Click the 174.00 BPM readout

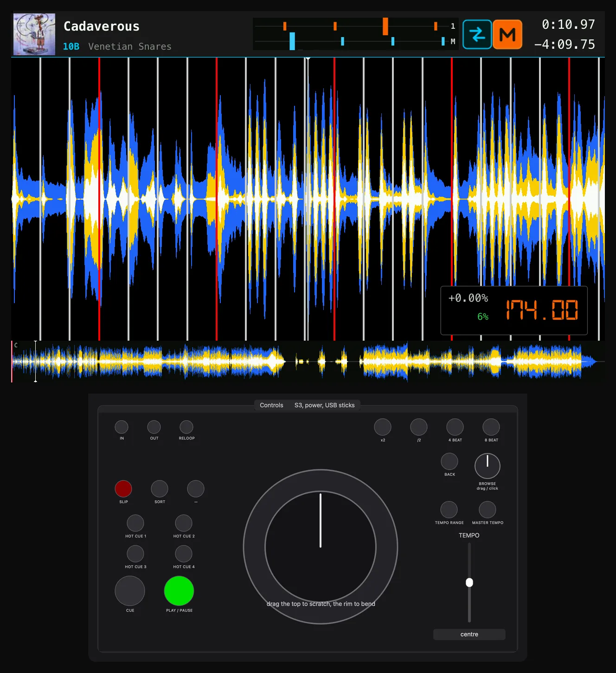(542, 310)
